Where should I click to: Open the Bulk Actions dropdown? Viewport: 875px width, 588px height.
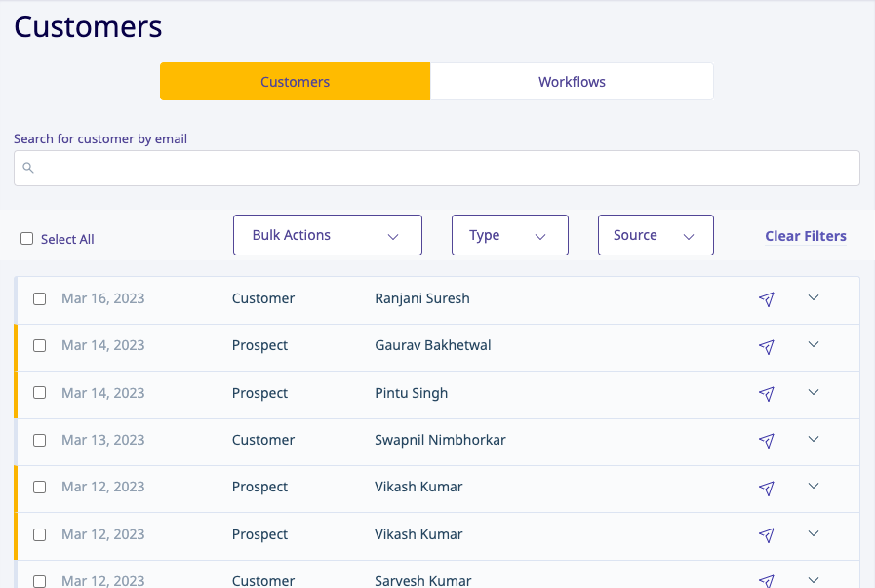(x=327, y=235)
